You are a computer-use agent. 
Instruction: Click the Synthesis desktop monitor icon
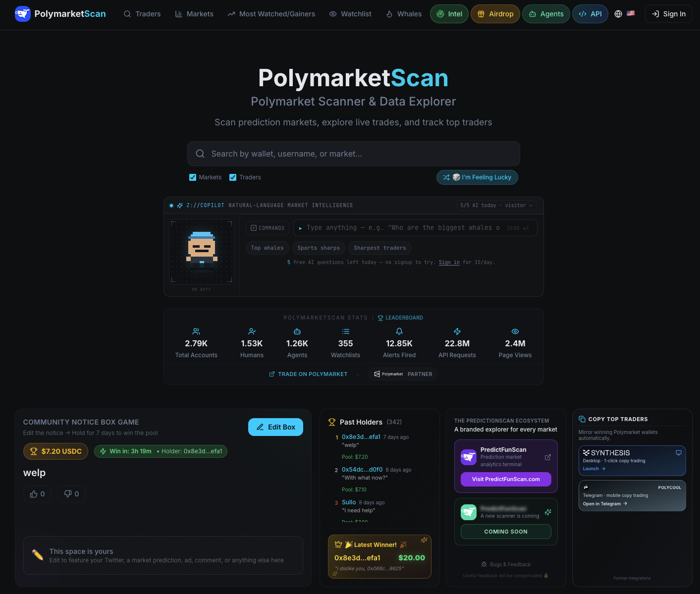679,452
